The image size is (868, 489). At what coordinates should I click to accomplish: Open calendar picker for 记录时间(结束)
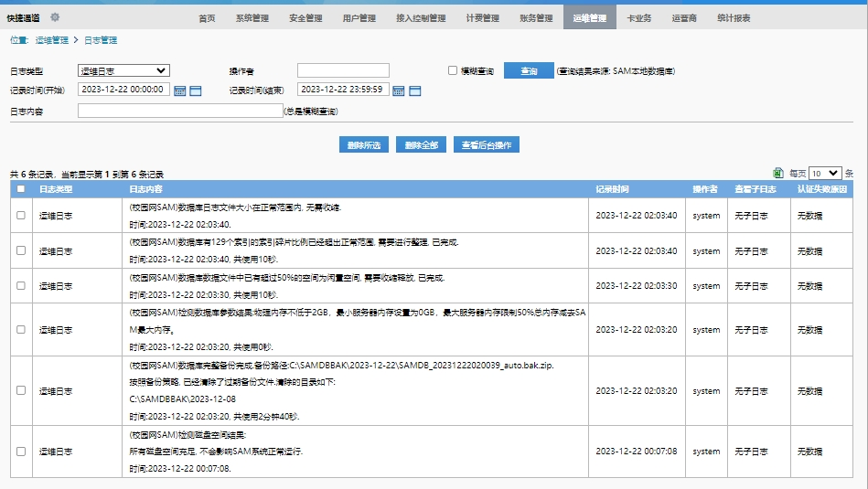[400, 90]
